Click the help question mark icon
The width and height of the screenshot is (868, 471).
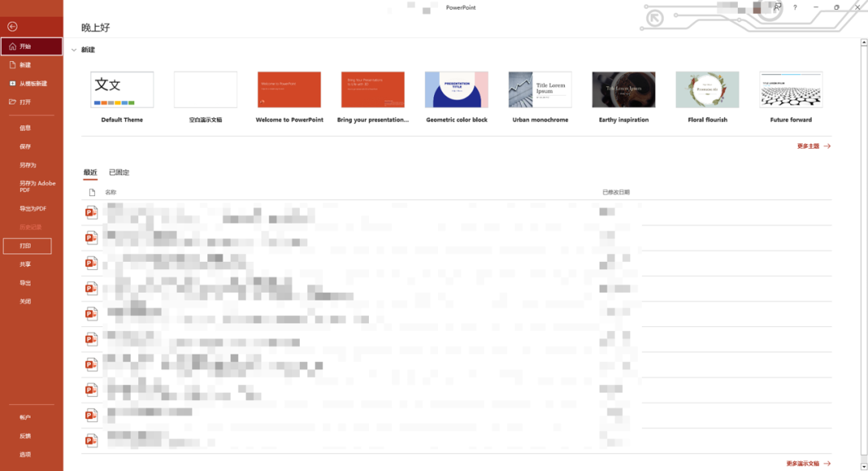point(795,8)
